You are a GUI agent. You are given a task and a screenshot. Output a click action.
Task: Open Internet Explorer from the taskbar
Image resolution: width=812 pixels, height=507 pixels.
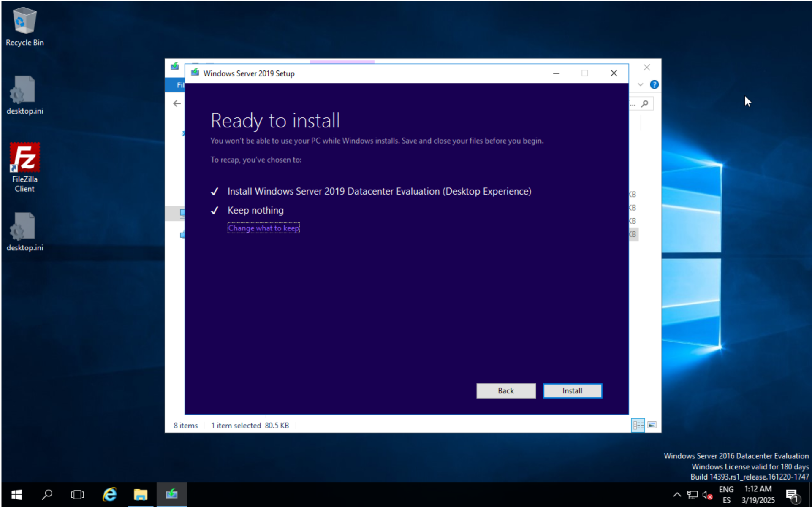coord(110,494)
